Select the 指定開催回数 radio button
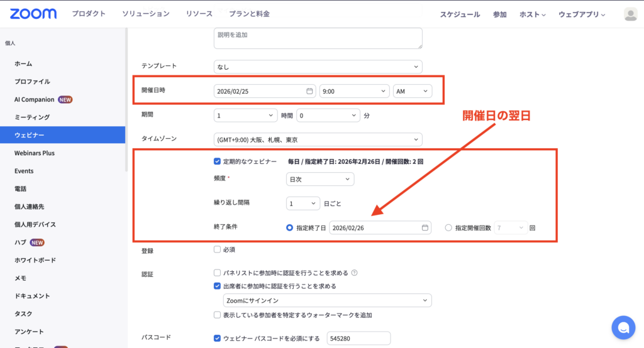This screenshot has height=348, width=644. tap(448, 228)
